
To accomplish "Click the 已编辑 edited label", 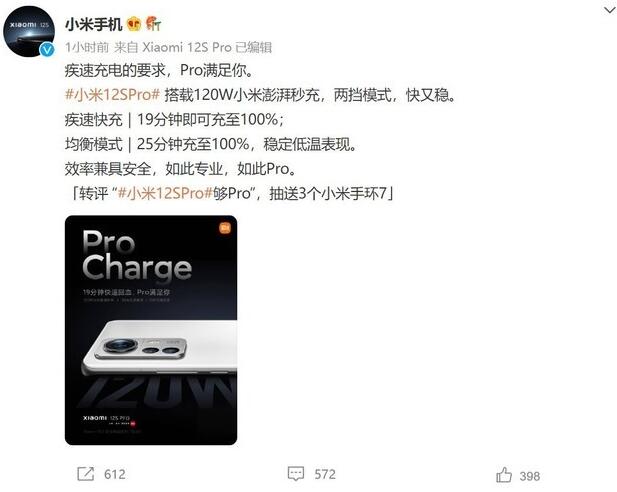I will (x=253, y=48).
